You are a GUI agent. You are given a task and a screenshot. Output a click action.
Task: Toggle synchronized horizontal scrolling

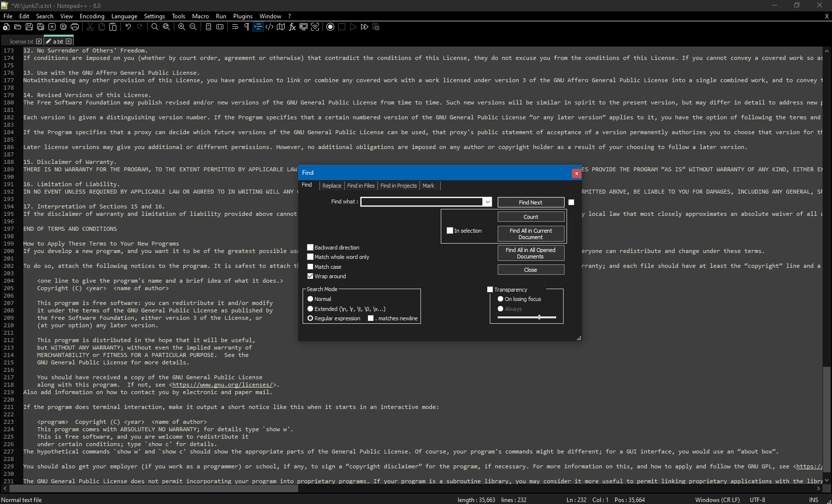coord(220,27)
